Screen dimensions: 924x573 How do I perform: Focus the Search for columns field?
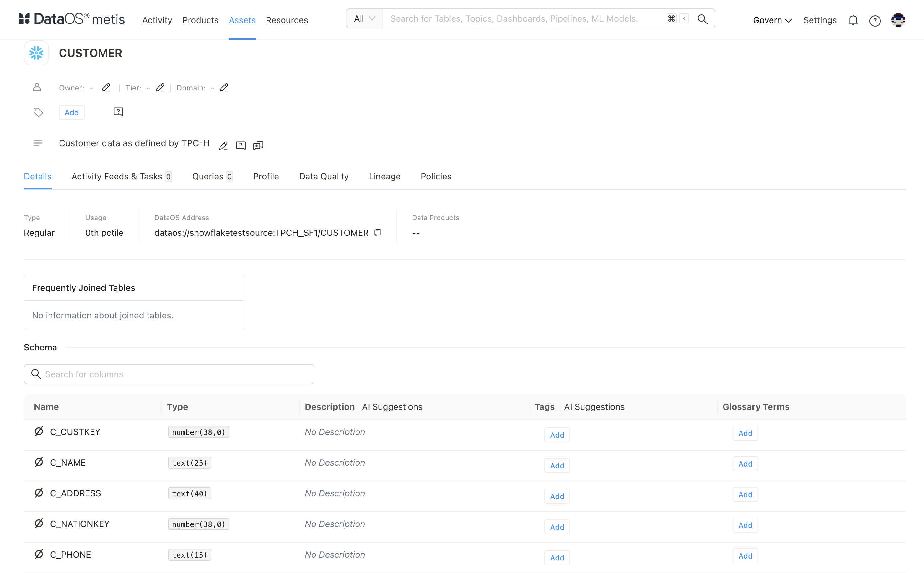click(169, 374)
